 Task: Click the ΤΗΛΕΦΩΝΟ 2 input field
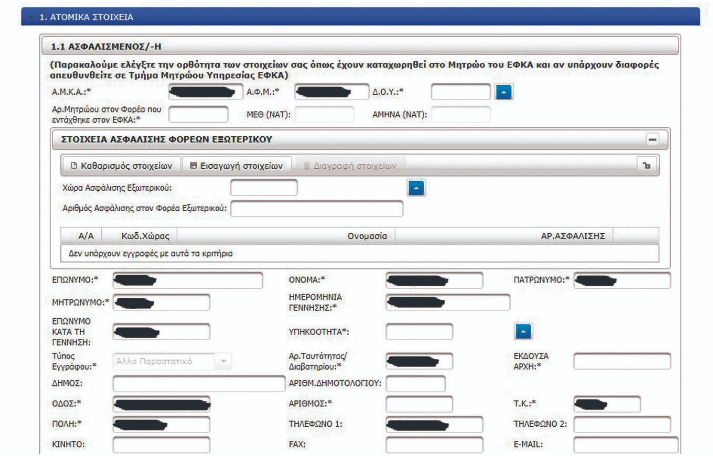pos(613,423)
